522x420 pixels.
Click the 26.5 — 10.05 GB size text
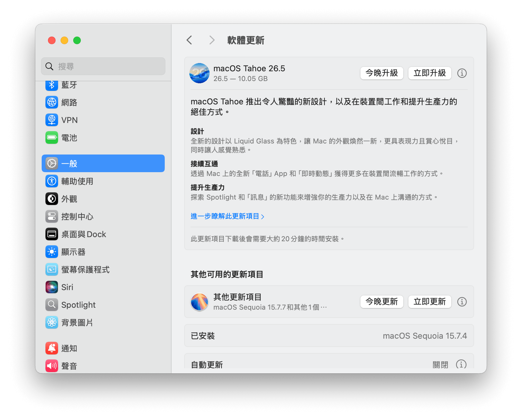240,79
